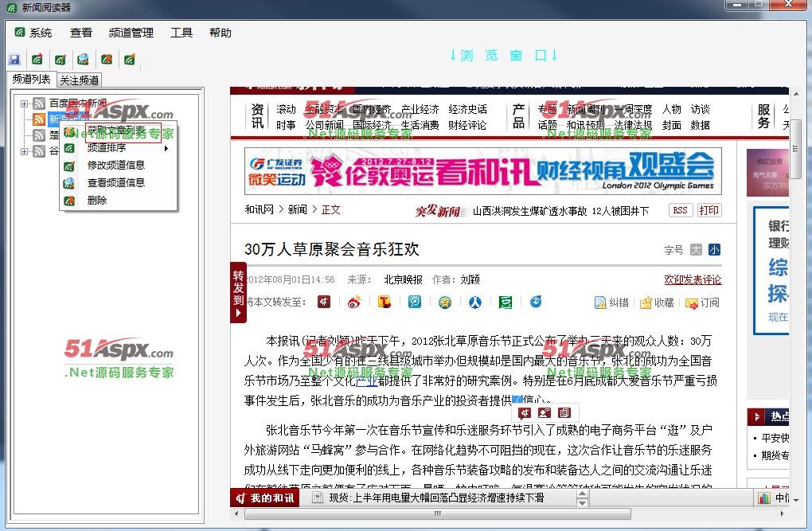Switch to the 关注频道 tab
This screenshot has width=812, height=531.
(x=80, y=80)
